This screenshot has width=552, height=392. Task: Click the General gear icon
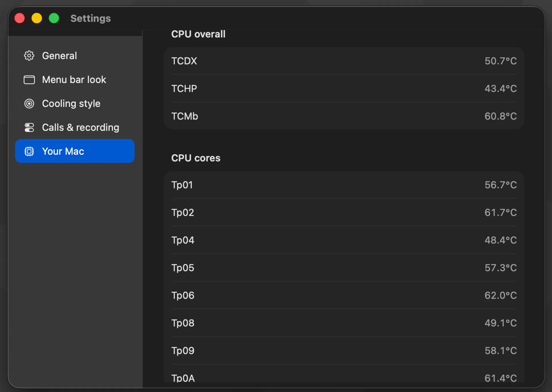tap(29, 56)
